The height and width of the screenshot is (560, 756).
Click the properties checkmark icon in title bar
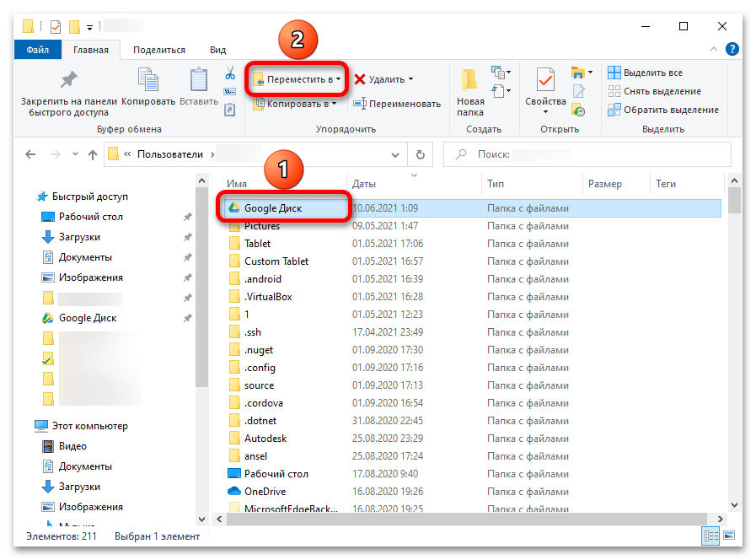click(56, 26)
